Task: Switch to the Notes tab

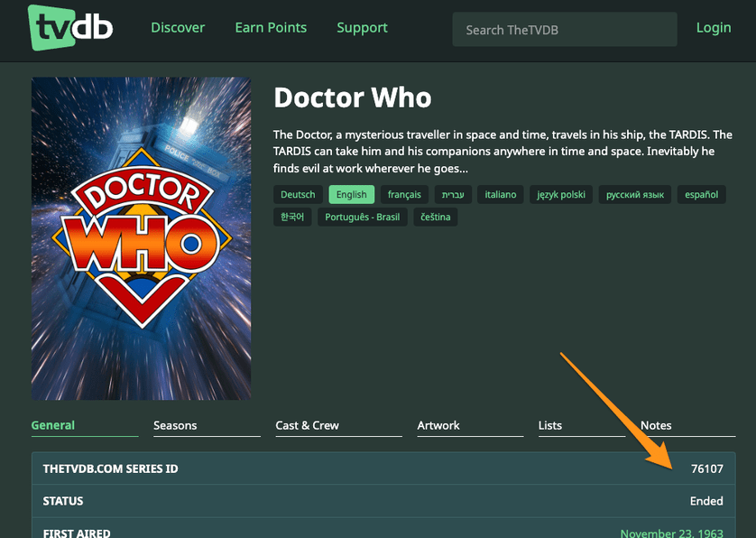Action: coord(687,426)
